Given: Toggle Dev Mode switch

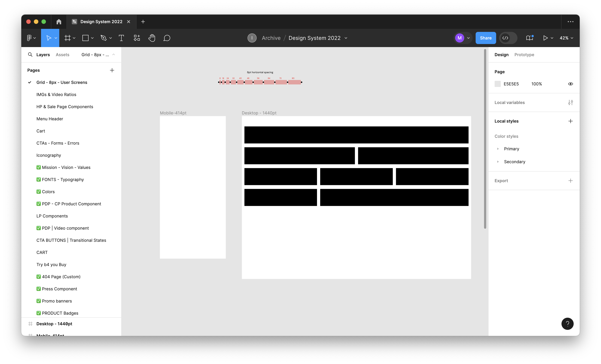Looking at the screenshot, I should [508, 38].
